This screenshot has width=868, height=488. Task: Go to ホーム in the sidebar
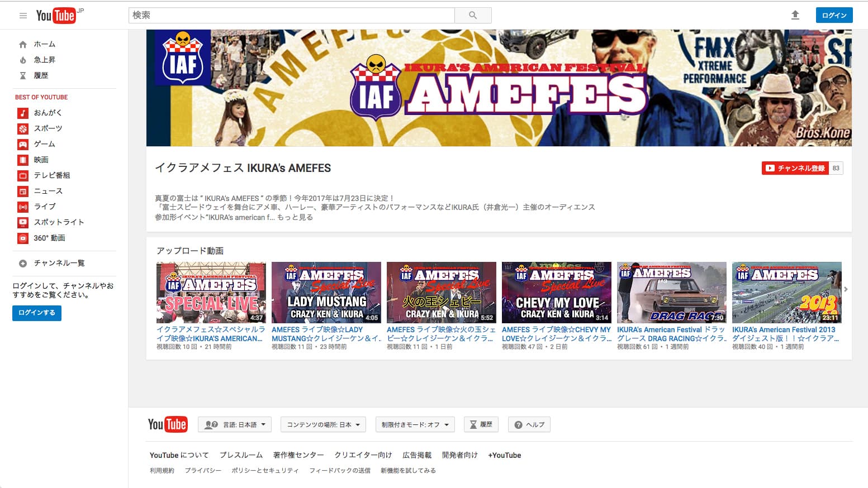[x=44, y=44]
